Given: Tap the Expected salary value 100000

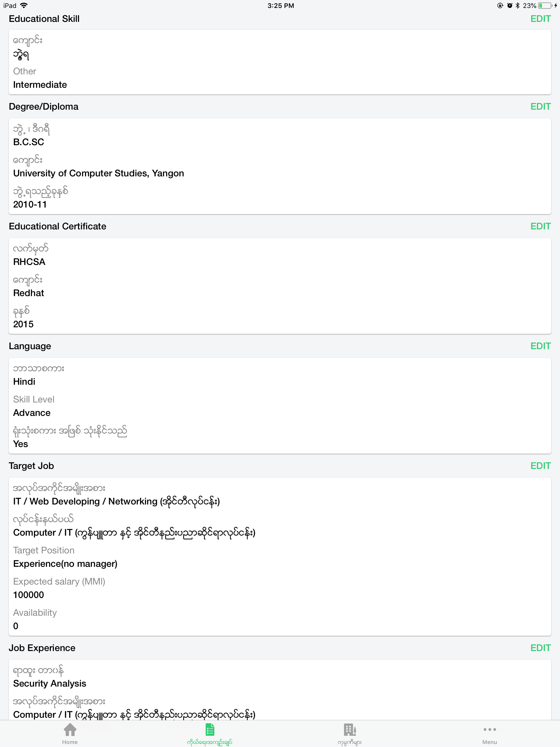Looking at the screenshot, I should pyautogui.click(x=28, y=595).
